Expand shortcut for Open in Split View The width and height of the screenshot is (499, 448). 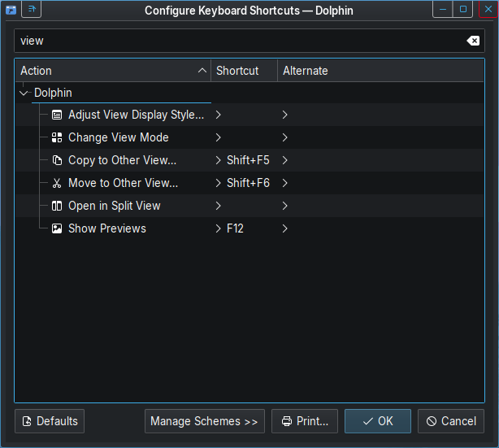[218, 206]
